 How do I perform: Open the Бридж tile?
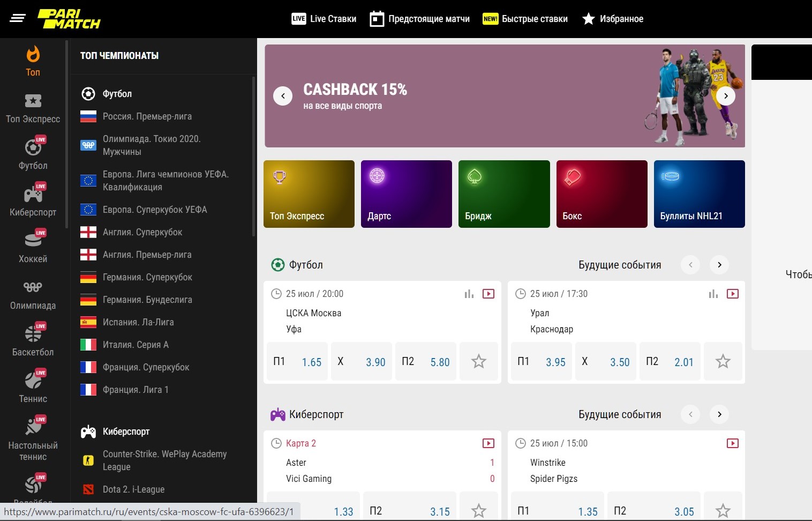[x=504, y=194]
